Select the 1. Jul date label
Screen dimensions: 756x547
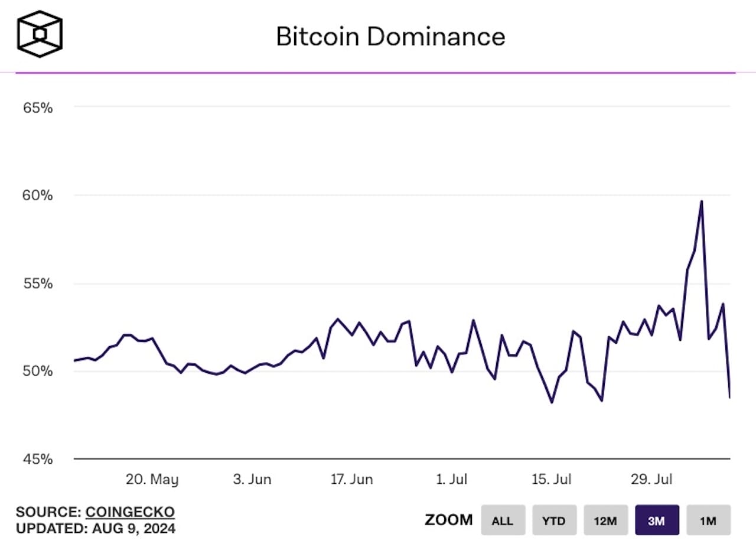451,479
